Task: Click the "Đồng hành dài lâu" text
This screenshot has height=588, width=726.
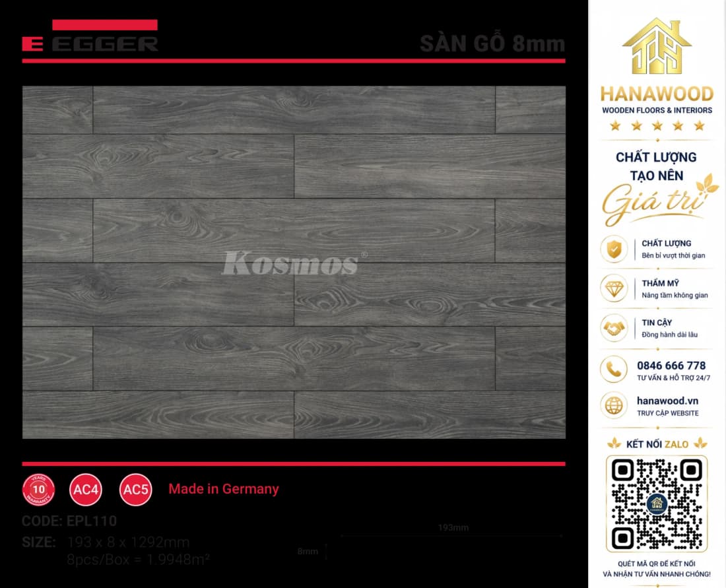Action: (x=669, y=335)
